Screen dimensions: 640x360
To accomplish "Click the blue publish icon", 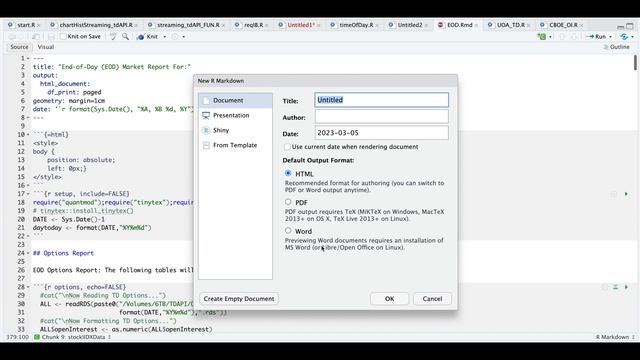I will pyautogui.click(x=624, y=37).
